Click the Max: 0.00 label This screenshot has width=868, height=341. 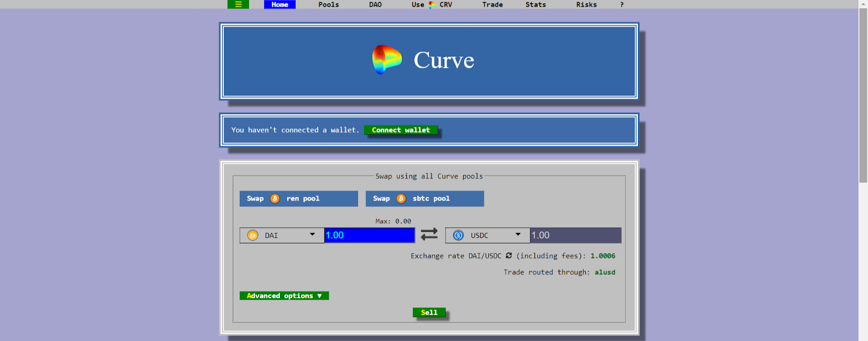(393, 221)
